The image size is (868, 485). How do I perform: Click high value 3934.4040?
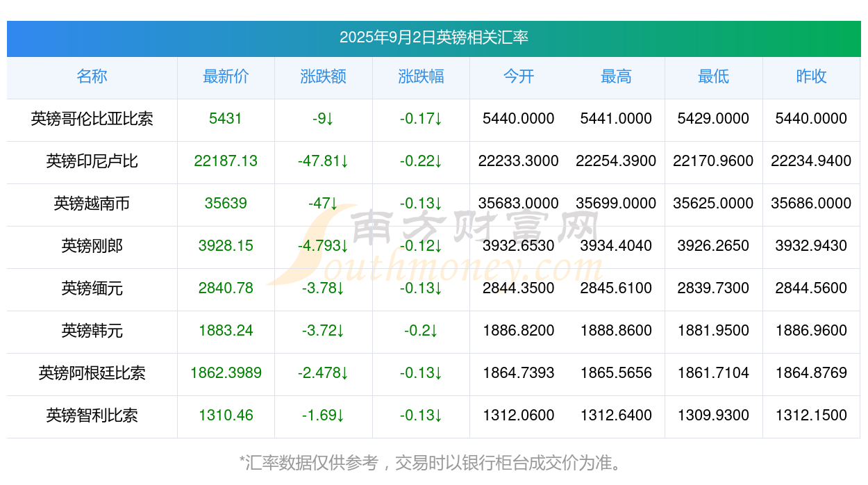[616, 246]
